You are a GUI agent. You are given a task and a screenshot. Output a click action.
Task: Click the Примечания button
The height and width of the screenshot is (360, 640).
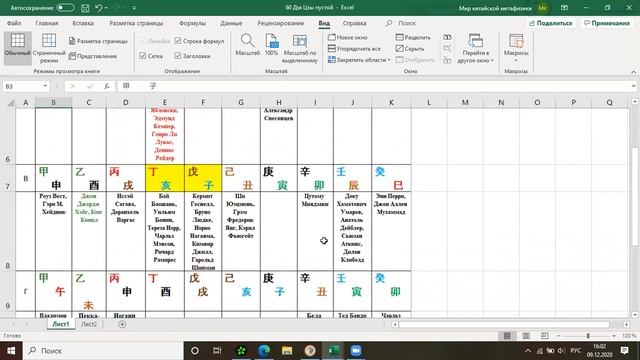tap(607, 23)
